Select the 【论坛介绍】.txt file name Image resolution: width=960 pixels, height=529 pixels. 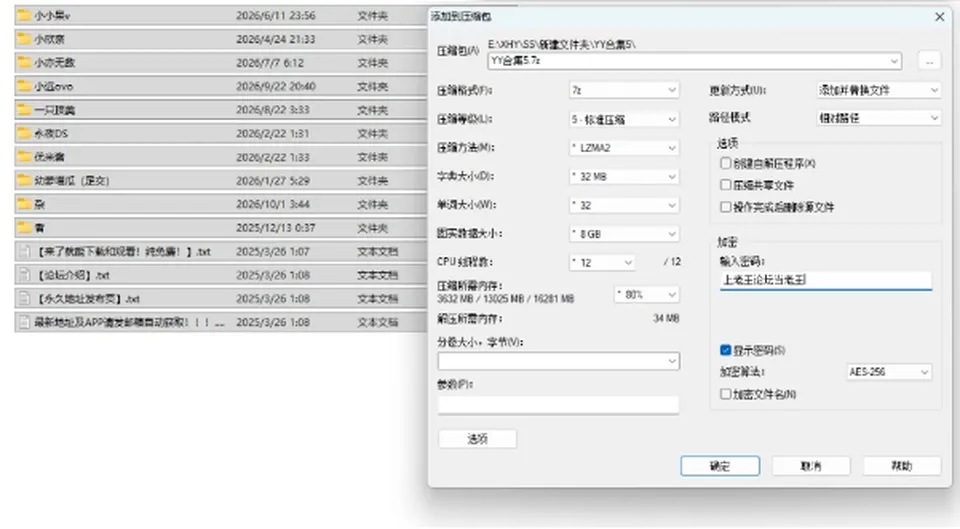73,276
